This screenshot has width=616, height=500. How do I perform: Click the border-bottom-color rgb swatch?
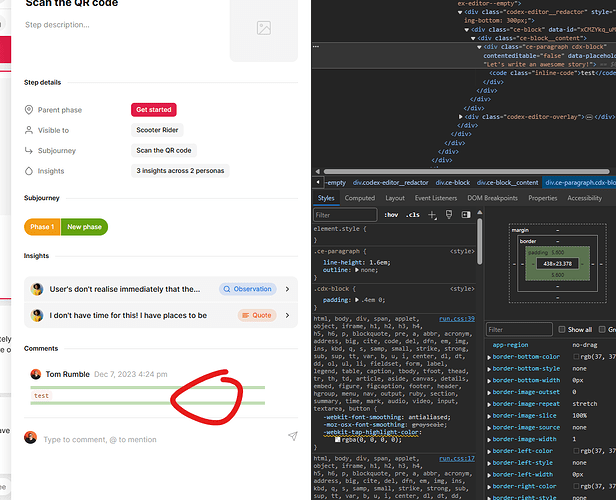(x=576, y=357)
